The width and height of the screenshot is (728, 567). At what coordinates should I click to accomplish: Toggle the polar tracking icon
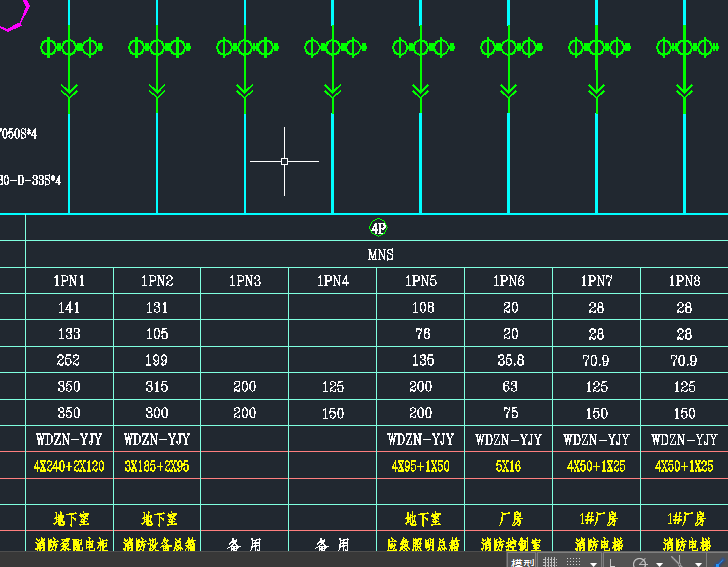click(x=640, y=562)
